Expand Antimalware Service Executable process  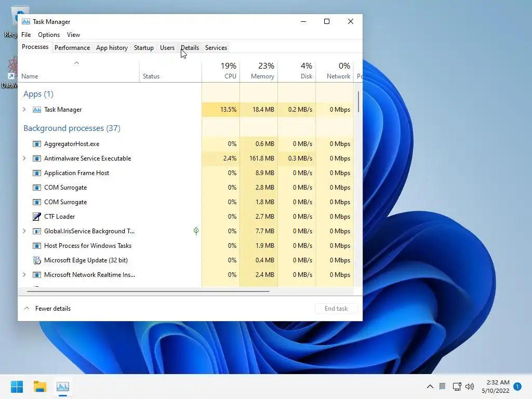coord(24,158)
